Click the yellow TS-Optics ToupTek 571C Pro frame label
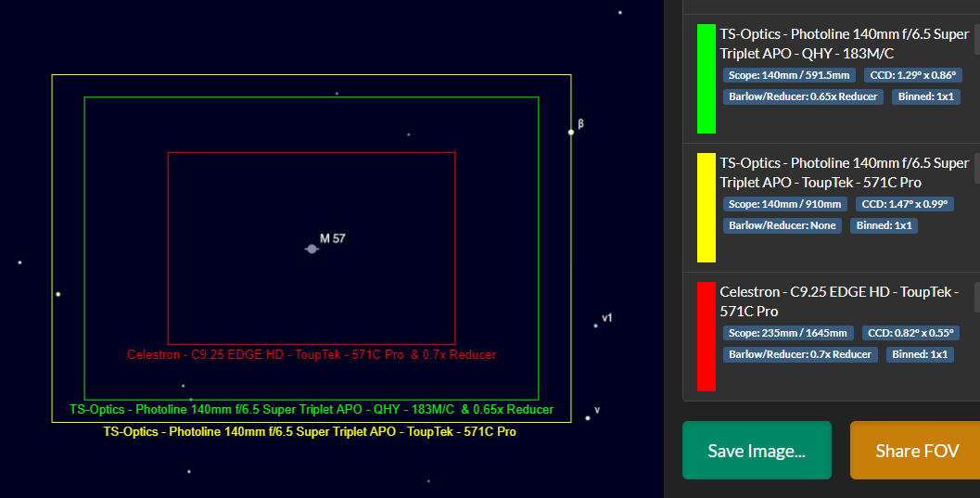This screenshot has width=980, height=498. coord(310,431)
